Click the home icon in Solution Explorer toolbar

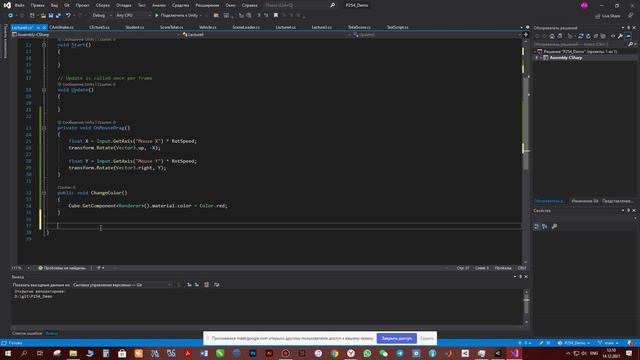pyautogui.click(x=552, y=36)
